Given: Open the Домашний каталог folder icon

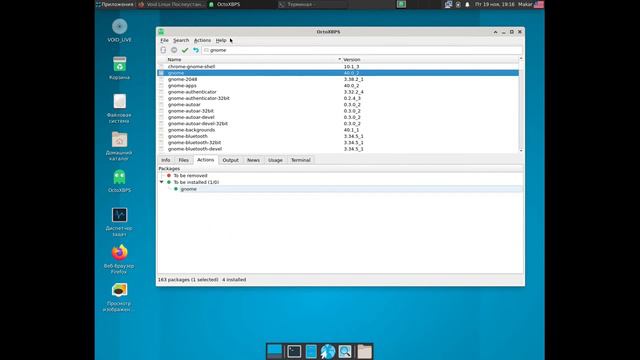Looking at the screenshot, I should pyautogui.click(x=120, y=146).
